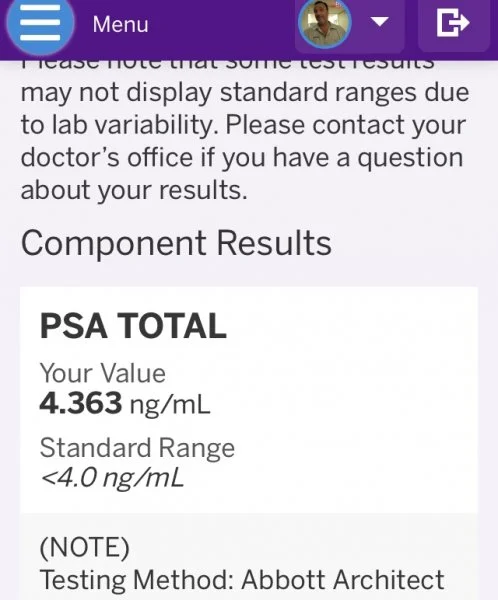Viewport: 498px width, 600px height.
Task: Select the PSA TOTAL heading
Action: (x=133, y=326)
